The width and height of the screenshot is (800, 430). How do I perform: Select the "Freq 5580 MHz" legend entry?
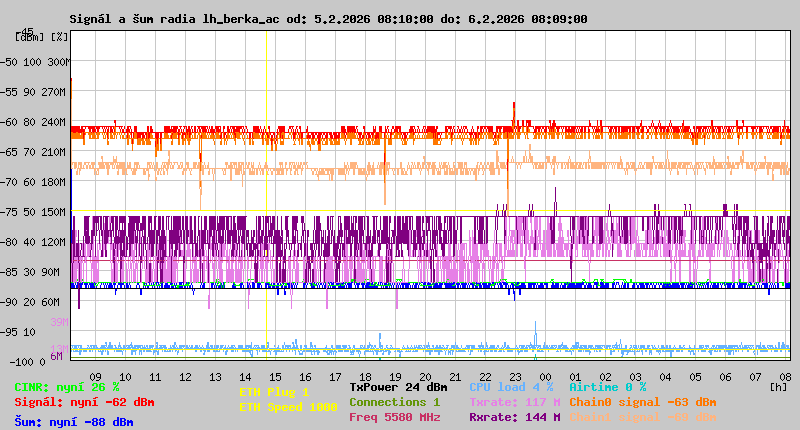tap(394, 417)
